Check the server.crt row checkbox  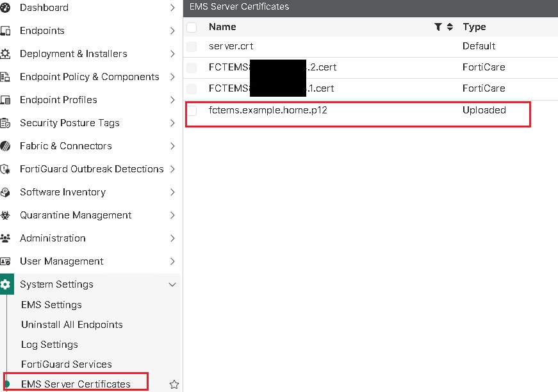[192, 47]
